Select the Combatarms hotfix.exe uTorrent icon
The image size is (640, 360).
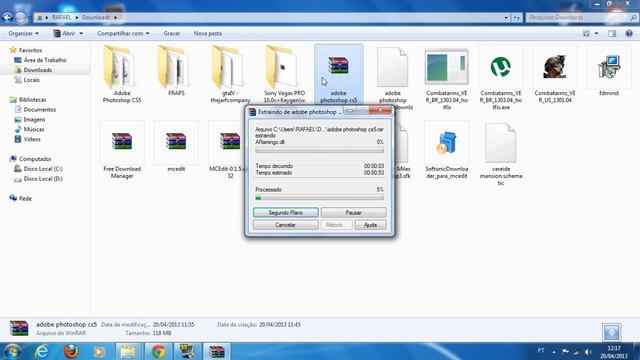pos(501,78)
